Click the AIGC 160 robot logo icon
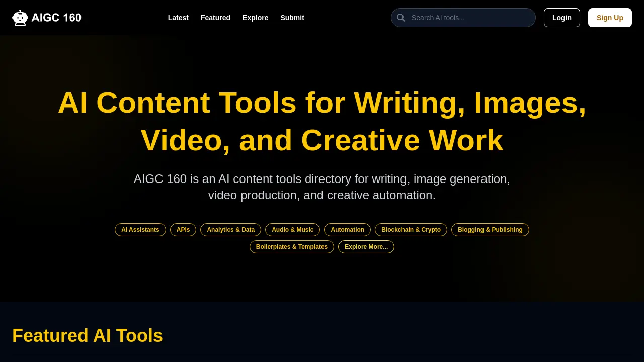Image resolution: width=644 pixels, height=362 pixels. (20, 18)
